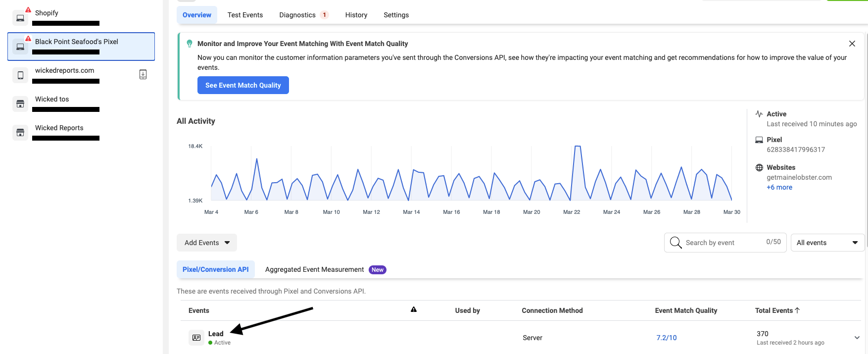Click the Total Events column header
868x354 pixels.
[774, 310]
